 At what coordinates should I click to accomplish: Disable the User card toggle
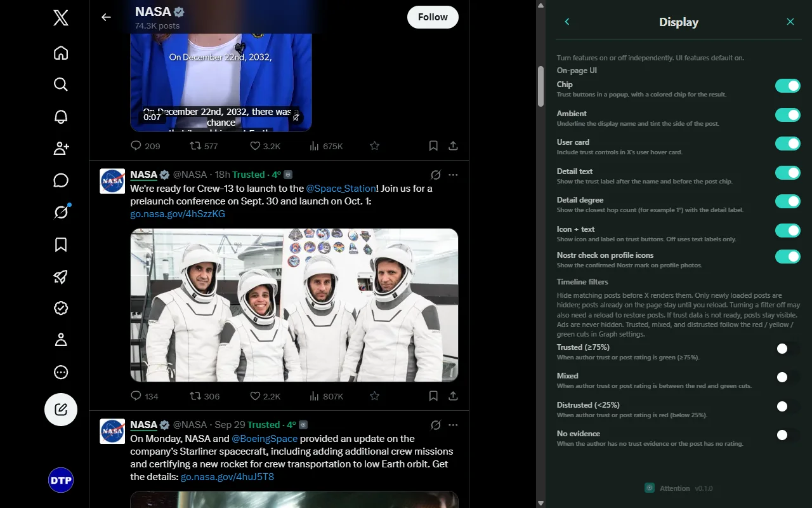[x=787, y=144]
